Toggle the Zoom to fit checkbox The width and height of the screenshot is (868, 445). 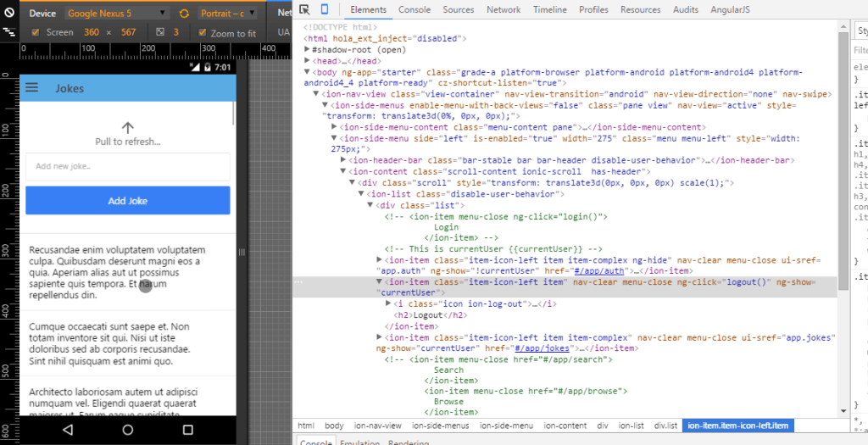coord(202,33)
